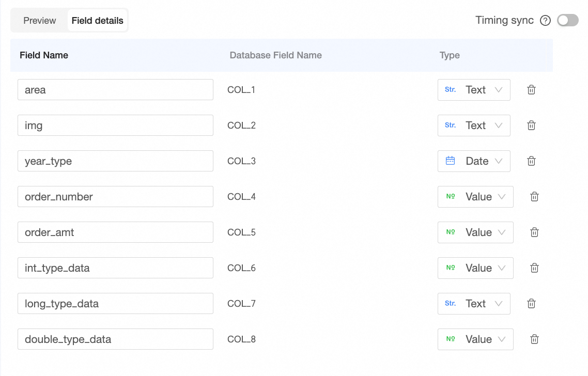Select the COL_2 database field name
588x376 pixels.
(241, 125)
